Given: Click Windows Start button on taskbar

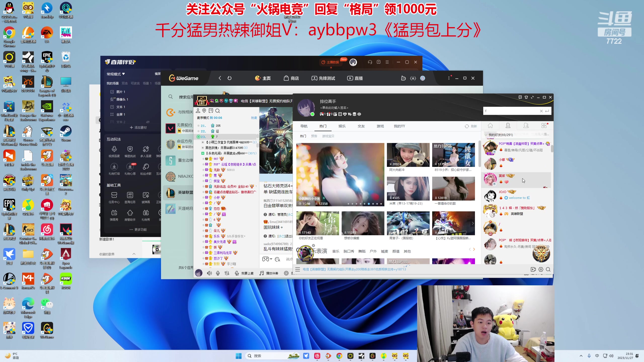Looking at the screenshot, I should [238, 356].
